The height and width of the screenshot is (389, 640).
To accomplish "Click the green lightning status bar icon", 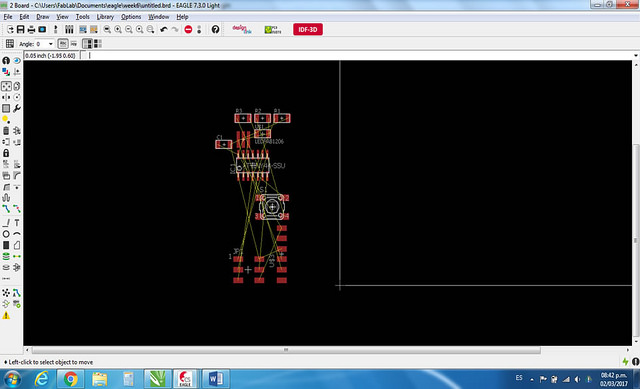I will (625, 362).
